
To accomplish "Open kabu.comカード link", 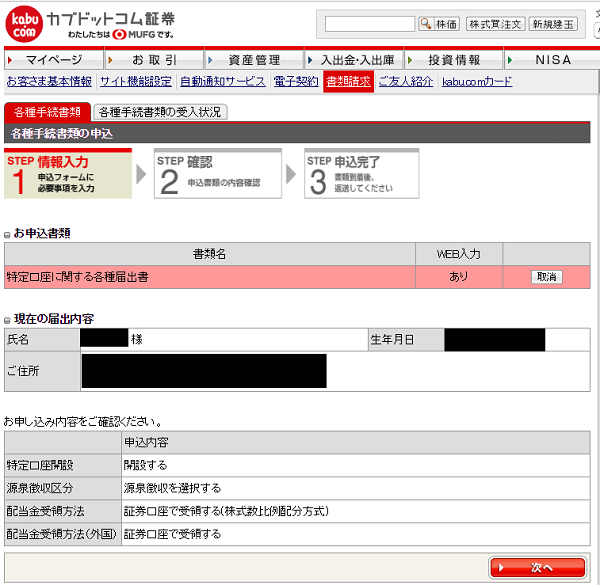I will (x=477, y=81).
